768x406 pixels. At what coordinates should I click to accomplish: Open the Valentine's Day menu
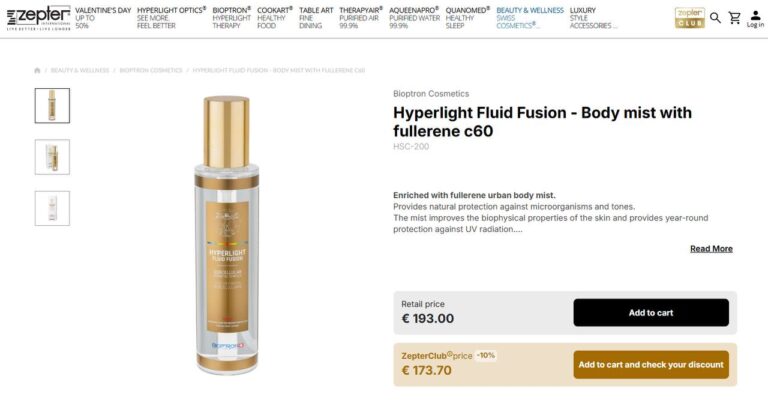tap(103, 18)
